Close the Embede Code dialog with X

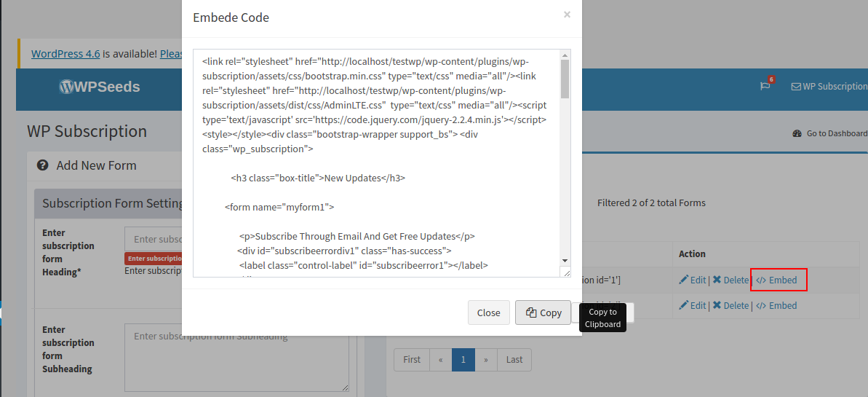point(567,15)
